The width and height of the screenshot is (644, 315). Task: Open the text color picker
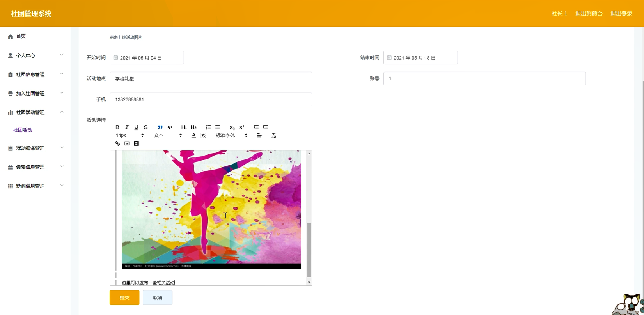pos(193,135)
